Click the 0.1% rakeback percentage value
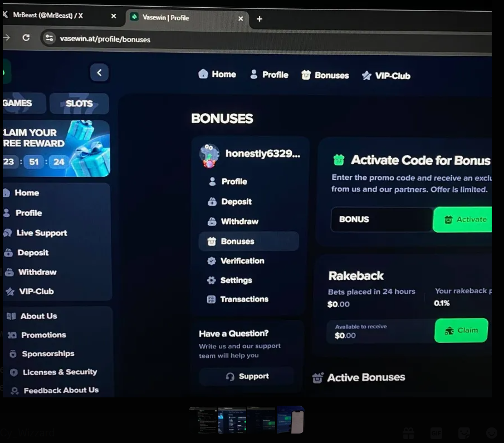The height and width of the screenshot is (443, 504). [x=442, y=303]
